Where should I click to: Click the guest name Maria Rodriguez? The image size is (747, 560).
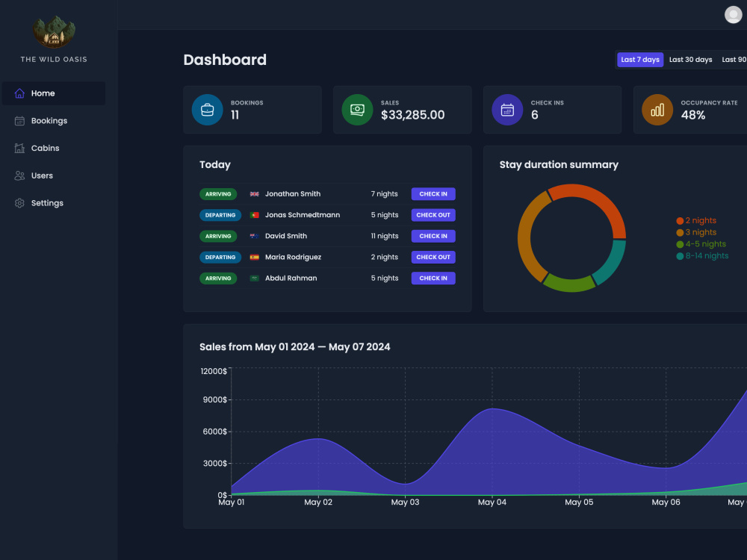tap(293, 257)
